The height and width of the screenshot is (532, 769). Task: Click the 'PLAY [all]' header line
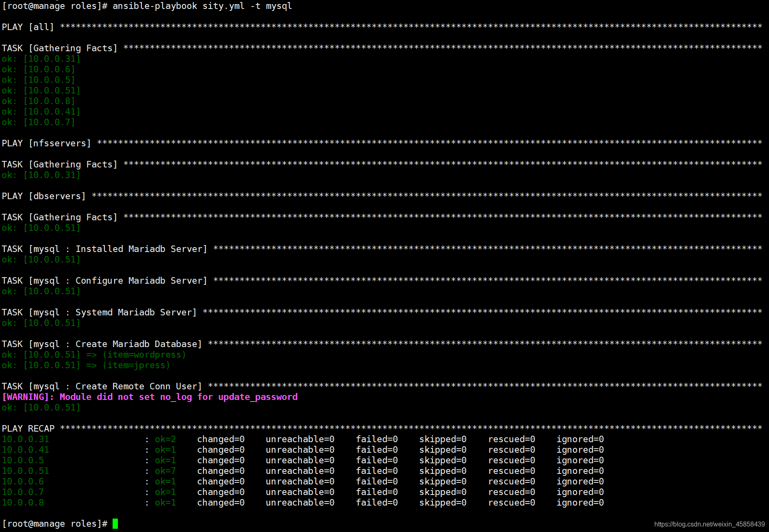[x=382, y=27]
